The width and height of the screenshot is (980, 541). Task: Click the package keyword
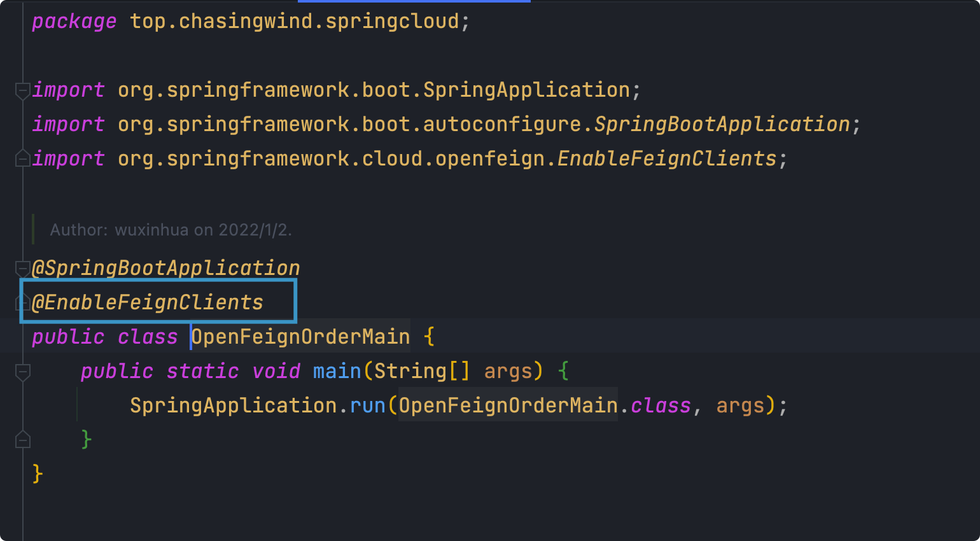(x=74, y=22)
